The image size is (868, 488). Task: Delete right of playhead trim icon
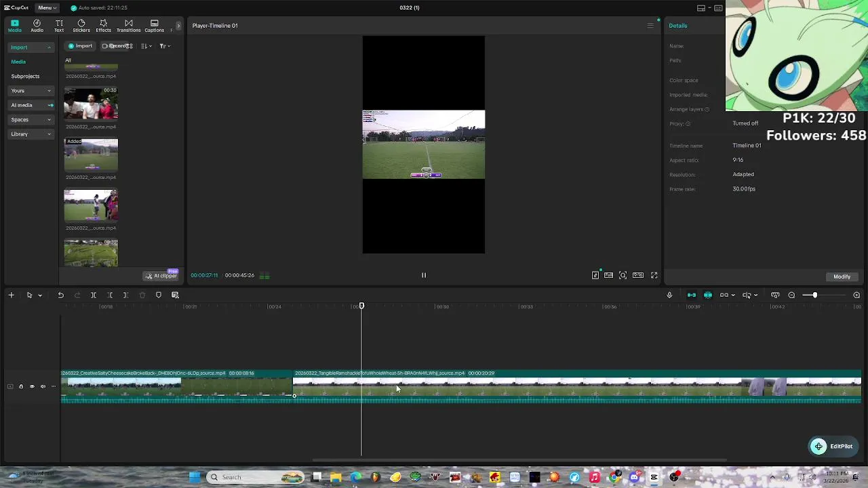tap(125, 295)
